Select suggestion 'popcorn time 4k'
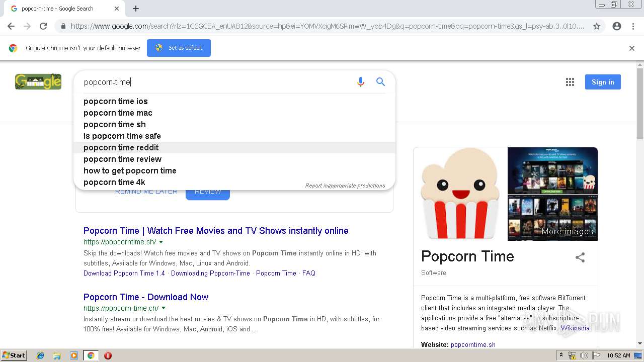The image size is (644, 362). click(x=234, y=182)
